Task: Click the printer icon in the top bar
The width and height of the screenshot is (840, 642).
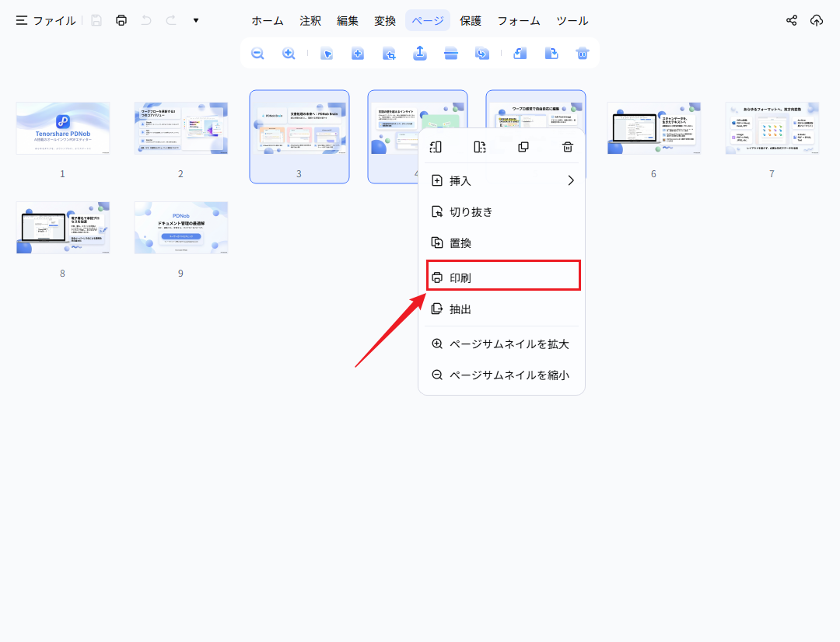Action: tap(121, 20)
